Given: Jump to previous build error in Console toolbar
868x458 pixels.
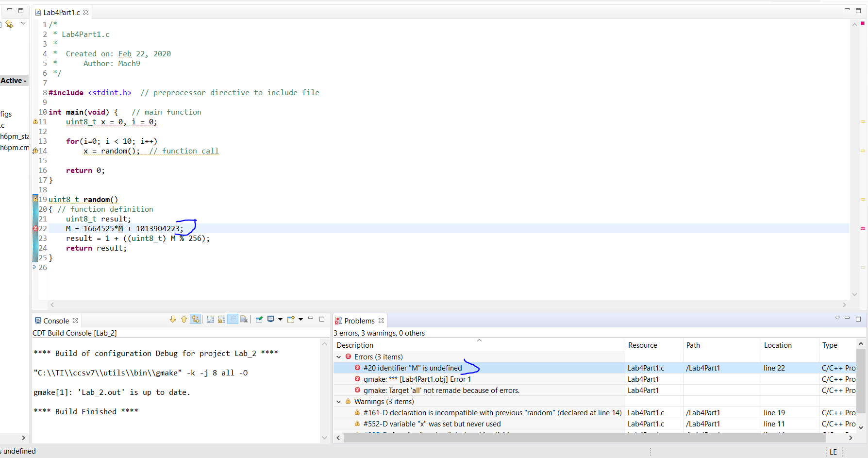Looking at the screenshot, I should pyautogui.click(x=184, y=319).
